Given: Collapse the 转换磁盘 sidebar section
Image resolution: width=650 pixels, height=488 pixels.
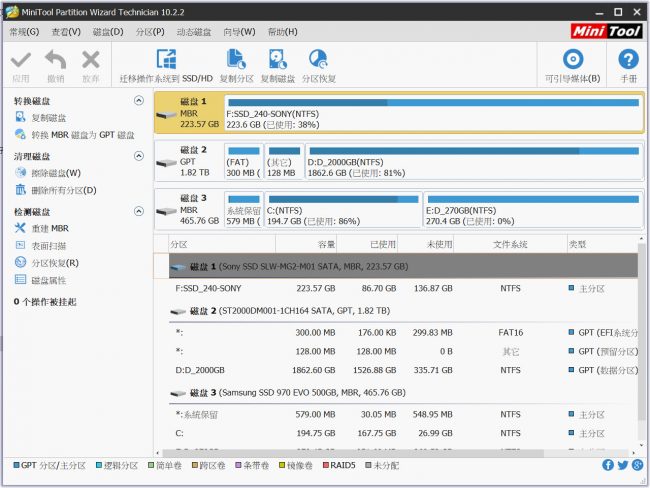Looking at the screenshot, I should tap(138, 101).
